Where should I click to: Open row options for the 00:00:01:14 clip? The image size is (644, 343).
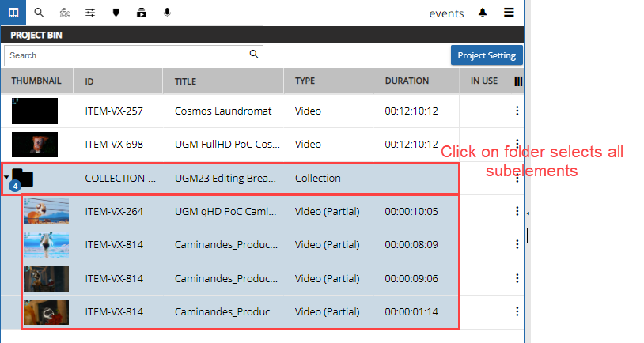pyautogui.click(x=517, y=311)
